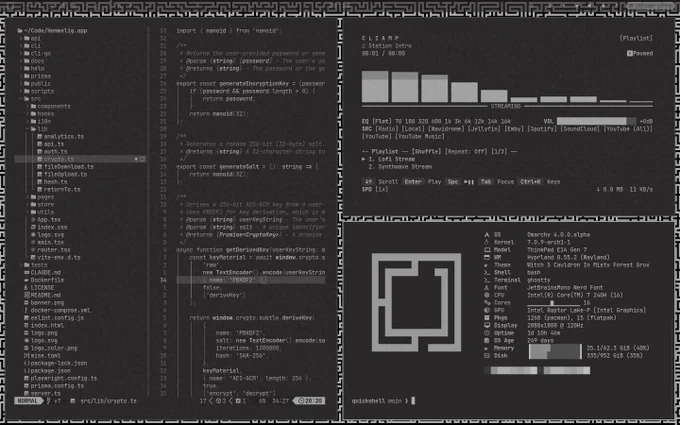Toggle the EQ Flat preset
This screenshot has width=680, height=425.
[x=382, y=121]
